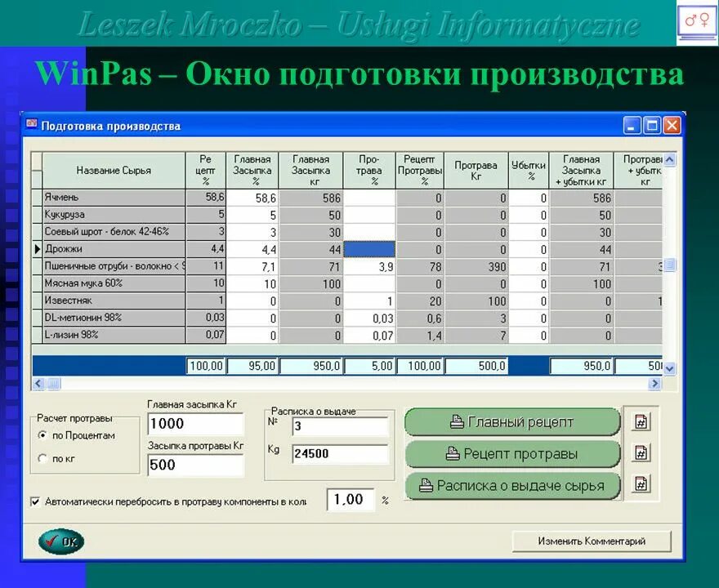Viewport: 719px width, 588px height.
Task: Print the Главный рецепт
Action: click(x=512, y=421)
